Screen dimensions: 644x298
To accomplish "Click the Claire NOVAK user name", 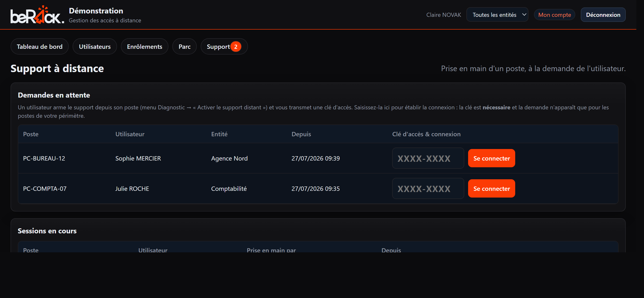I will [444, 15].
